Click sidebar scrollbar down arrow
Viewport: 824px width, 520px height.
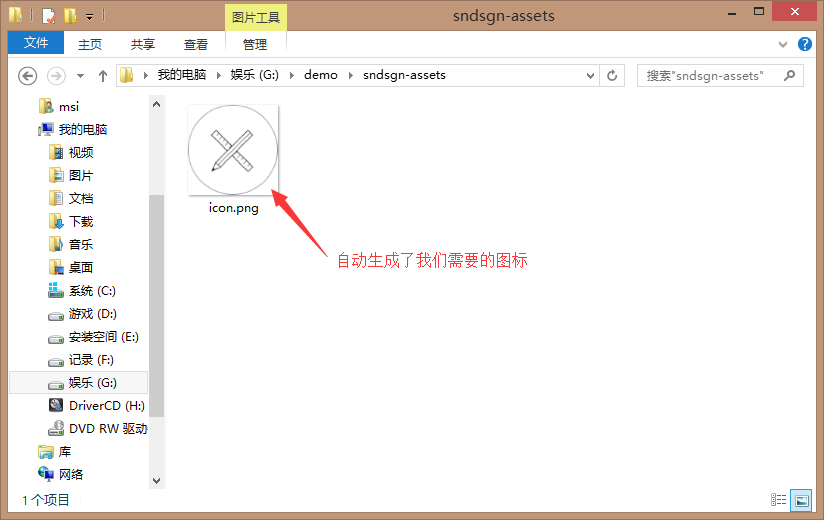coord(156,481)
